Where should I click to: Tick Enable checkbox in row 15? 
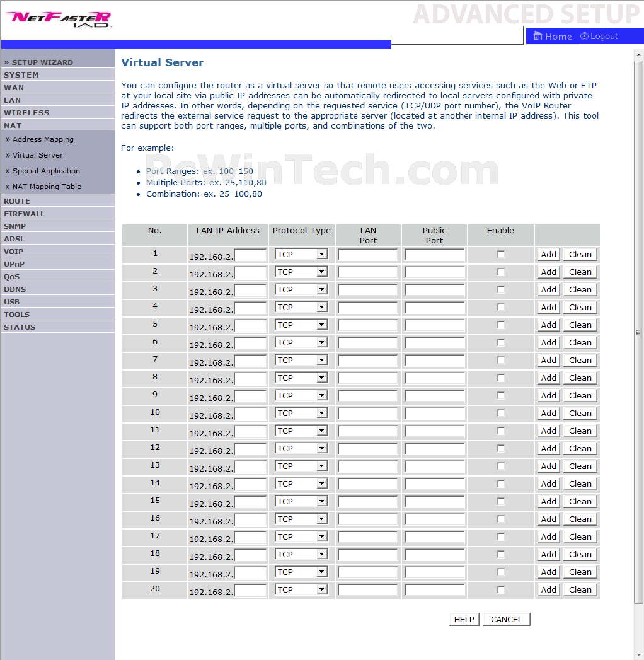500,502
